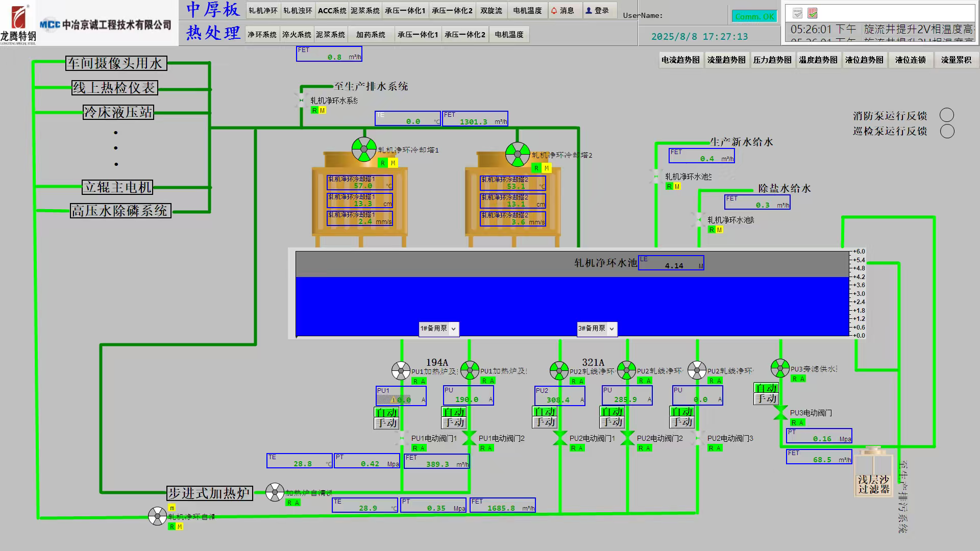Click the cooling tower 1 fan icon
Image resolution: width=980 pixels, height=551 pixels.
click(364, 149)
